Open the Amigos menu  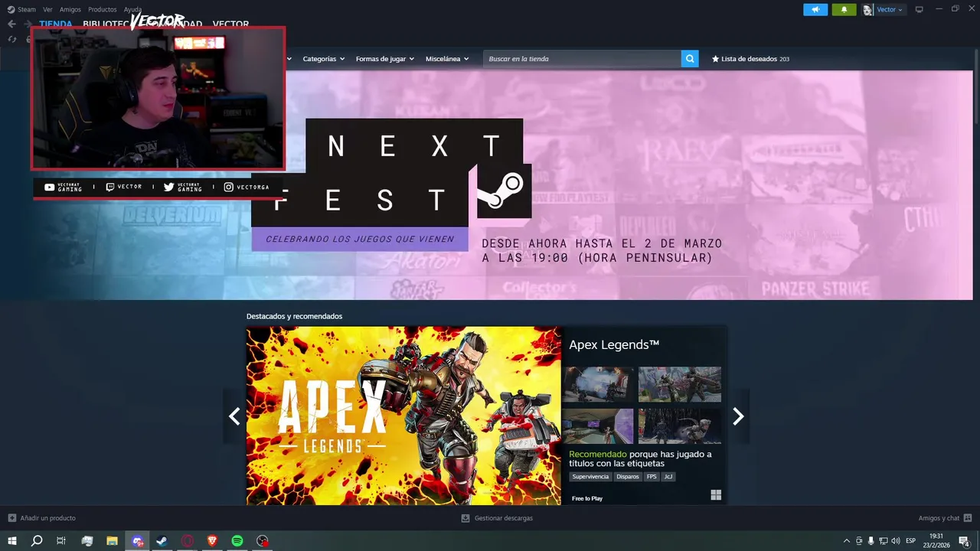70,9
